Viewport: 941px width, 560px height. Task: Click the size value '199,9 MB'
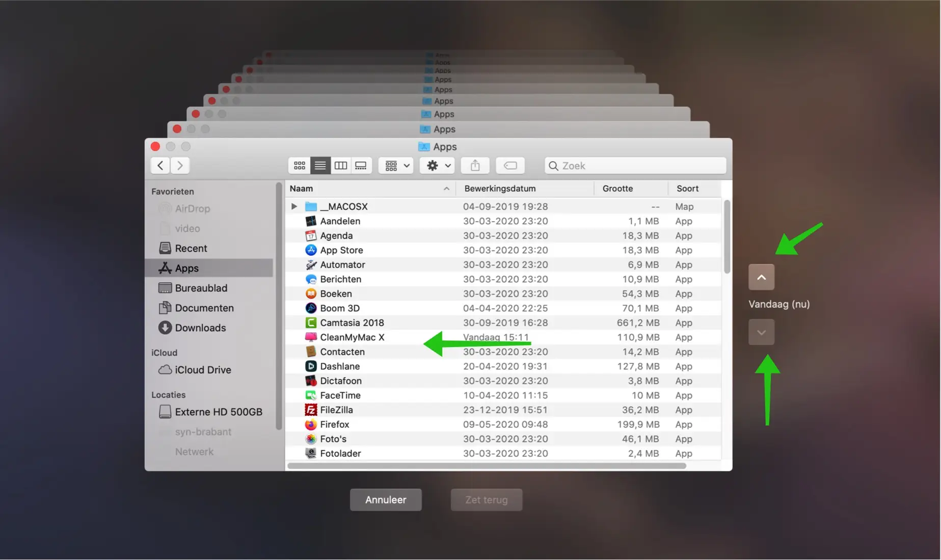(x=638, y=424)
